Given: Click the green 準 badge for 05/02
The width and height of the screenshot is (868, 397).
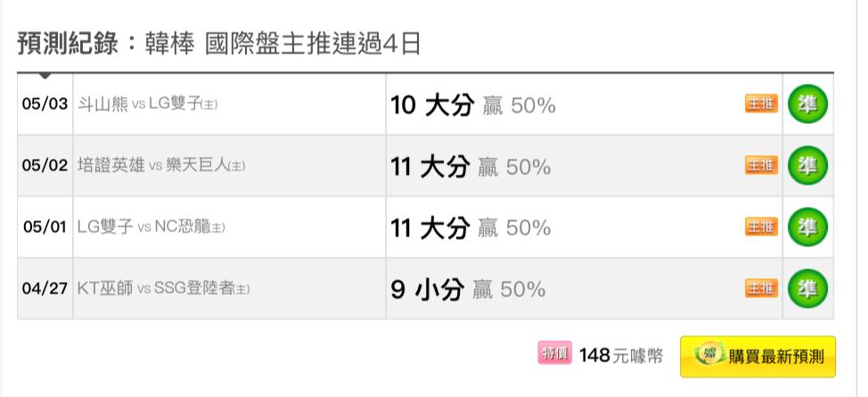Looking at the screenshot, I should click(807, 165).
